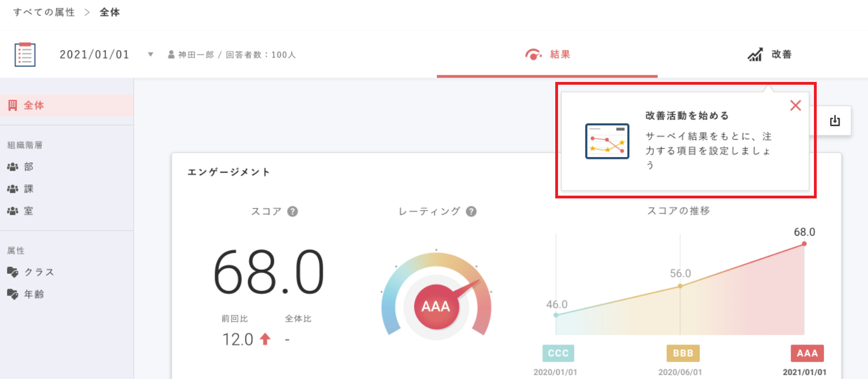The image size is (868, 379).
Task: Select 全体 in the sidebar
Action: tap(33, 105)
